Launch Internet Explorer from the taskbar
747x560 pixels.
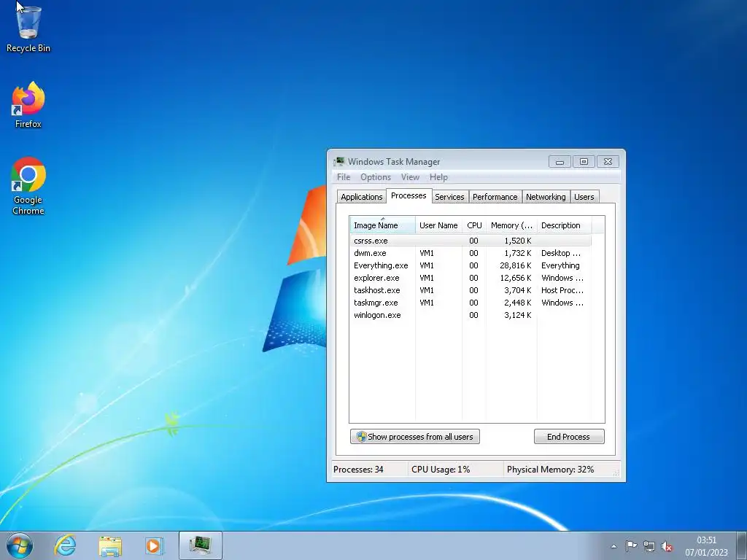(x=65, y=545)
